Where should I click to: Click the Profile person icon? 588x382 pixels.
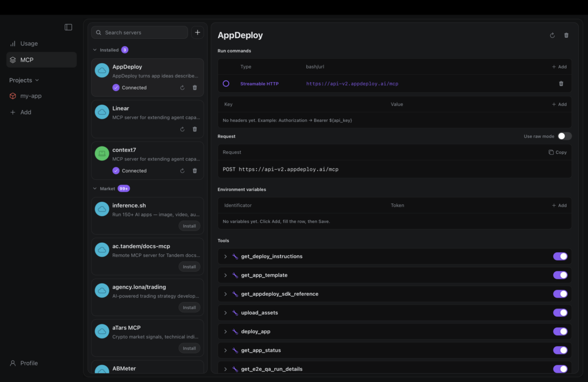13,363
